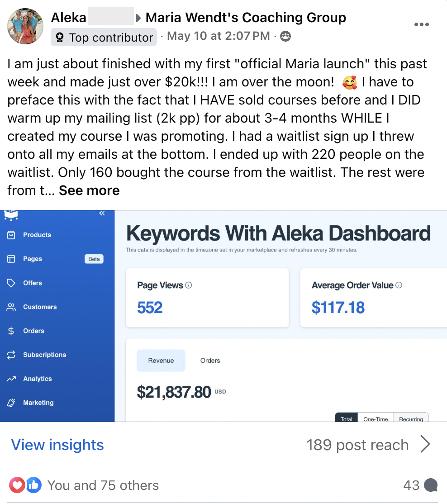Click the Orders dollar sign icon
The image size is (447, 504).
pos(11,331)
